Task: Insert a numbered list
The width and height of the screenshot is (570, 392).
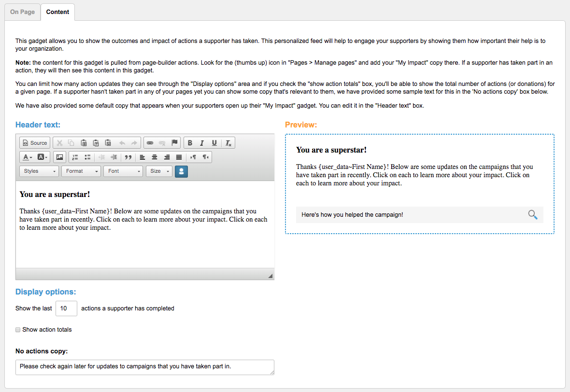Action: click(x=75, y=157)
